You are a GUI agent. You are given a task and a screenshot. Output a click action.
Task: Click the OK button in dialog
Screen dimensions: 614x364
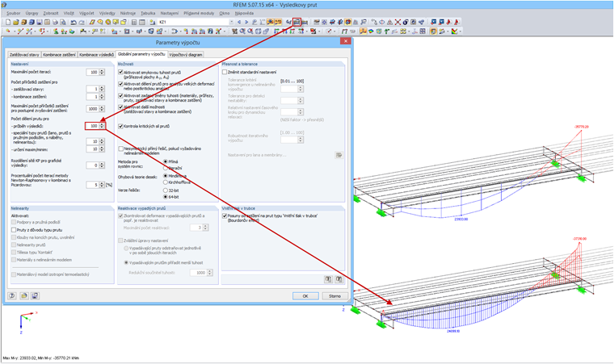click(305, 296)
